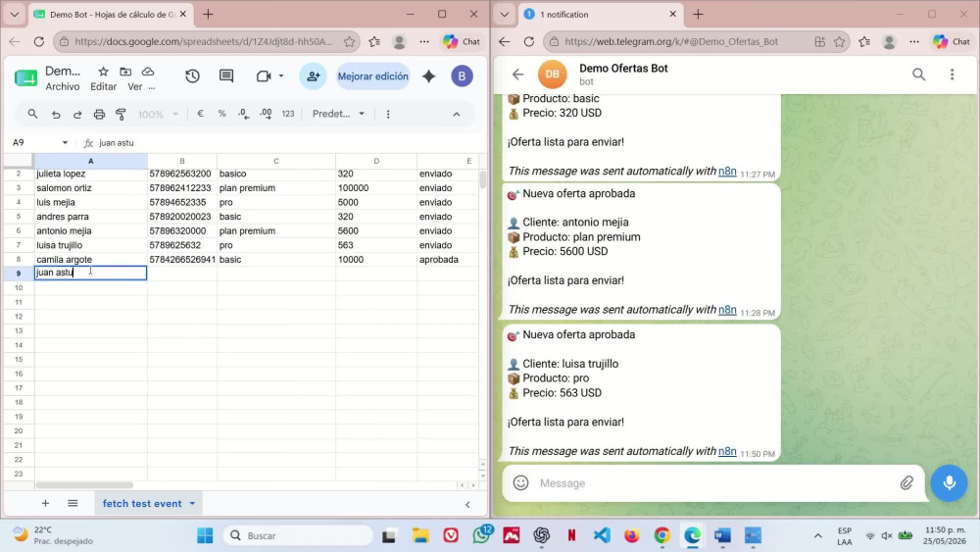980x552 pixels.
Task: Add a new sheet plus icon
Action: (x=45, y=503)
